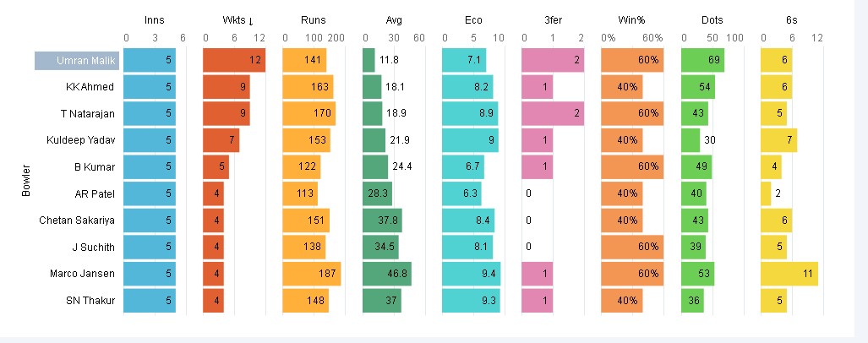Click Marco Jansen's 11 sixes bar
868x343 pixels.
point(789,274)
